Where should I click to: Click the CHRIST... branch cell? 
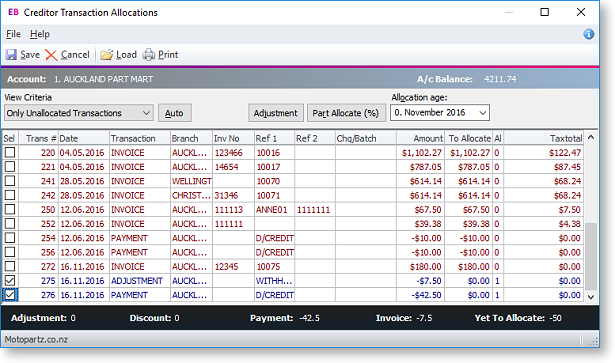click(191, 195)
